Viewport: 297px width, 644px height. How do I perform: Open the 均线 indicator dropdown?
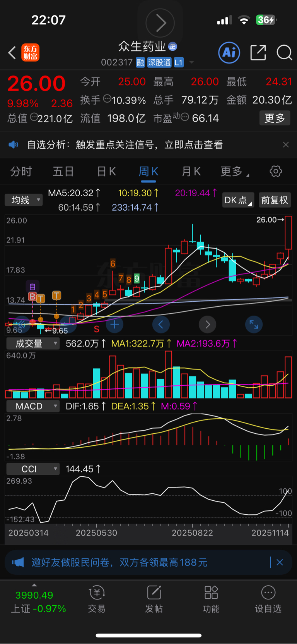click(x=24, y=200)
